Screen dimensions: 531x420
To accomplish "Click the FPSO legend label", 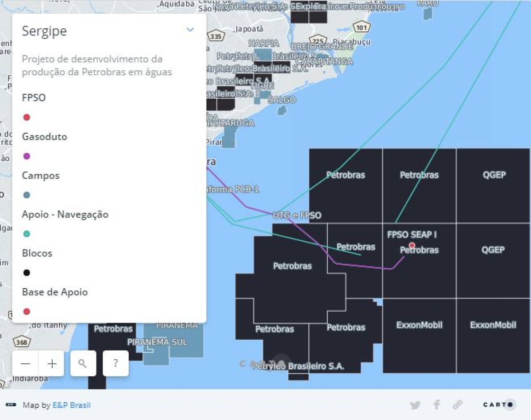I will (x=34, y=98).
